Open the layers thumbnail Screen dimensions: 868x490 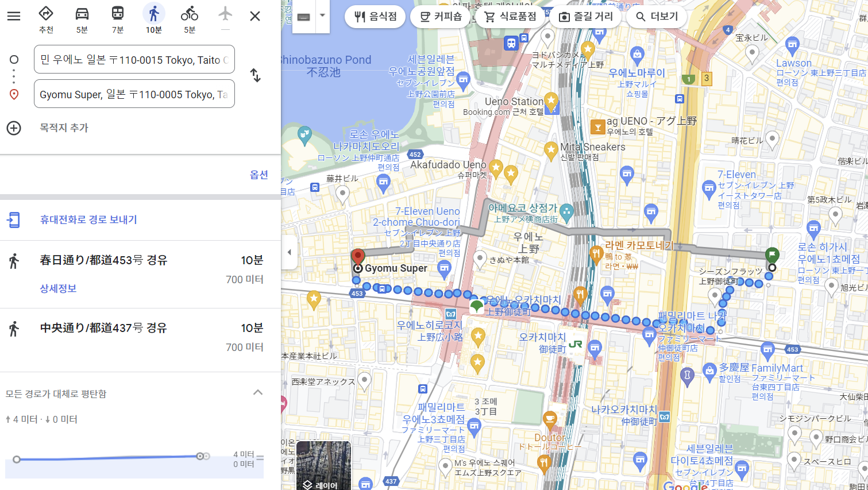point(323,465)
